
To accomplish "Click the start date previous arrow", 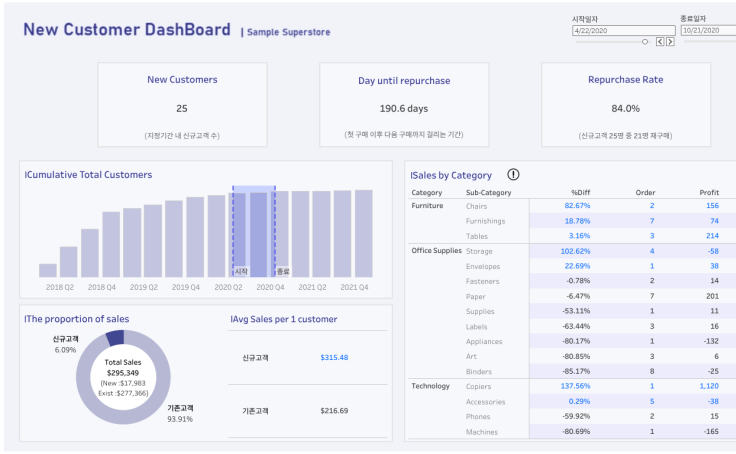I will 659,42.
